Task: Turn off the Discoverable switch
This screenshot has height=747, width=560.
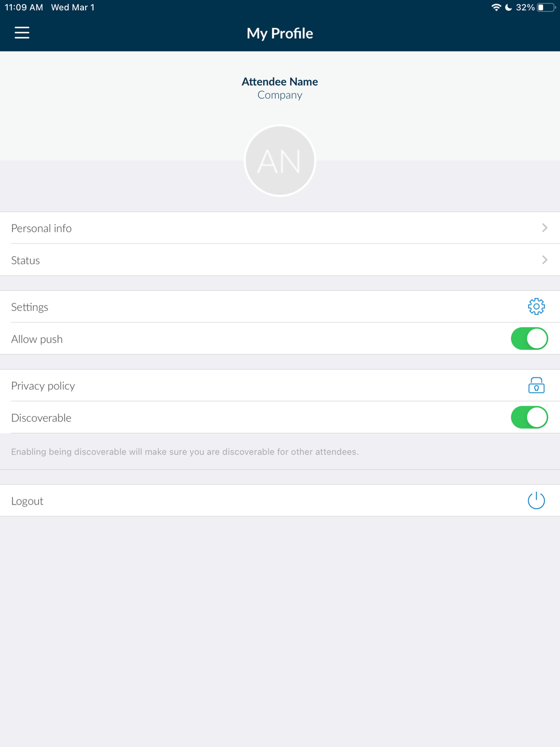Action: (529, 417)
